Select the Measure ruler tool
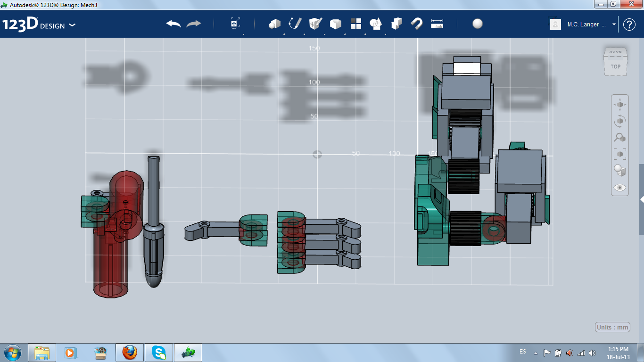 click(437, 24)
